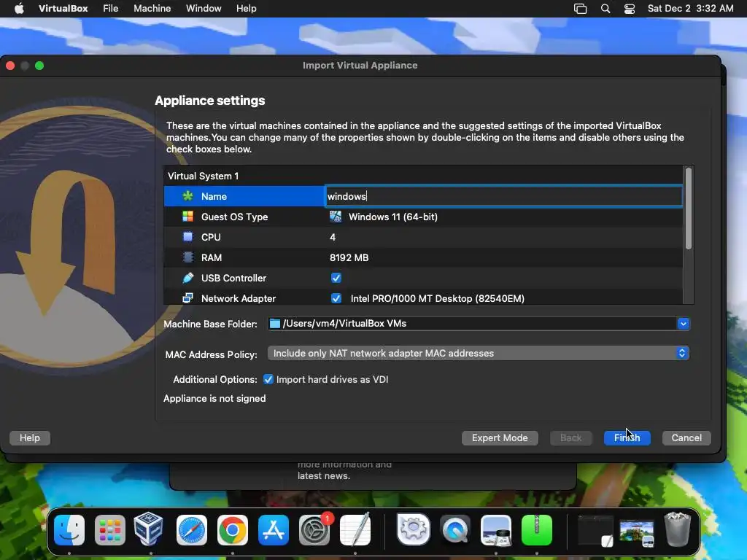Select the Virtual System 1 header row

click(x=423, y=176)
